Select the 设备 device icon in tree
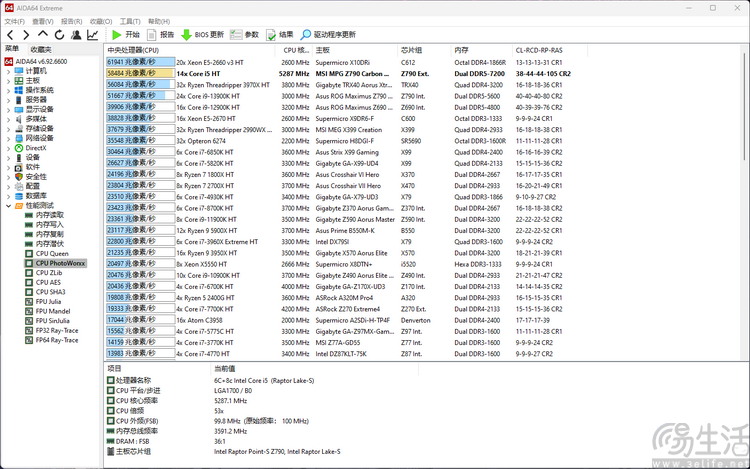The height and width of the screenshot is (469, 750). click(x=19, y=157)
